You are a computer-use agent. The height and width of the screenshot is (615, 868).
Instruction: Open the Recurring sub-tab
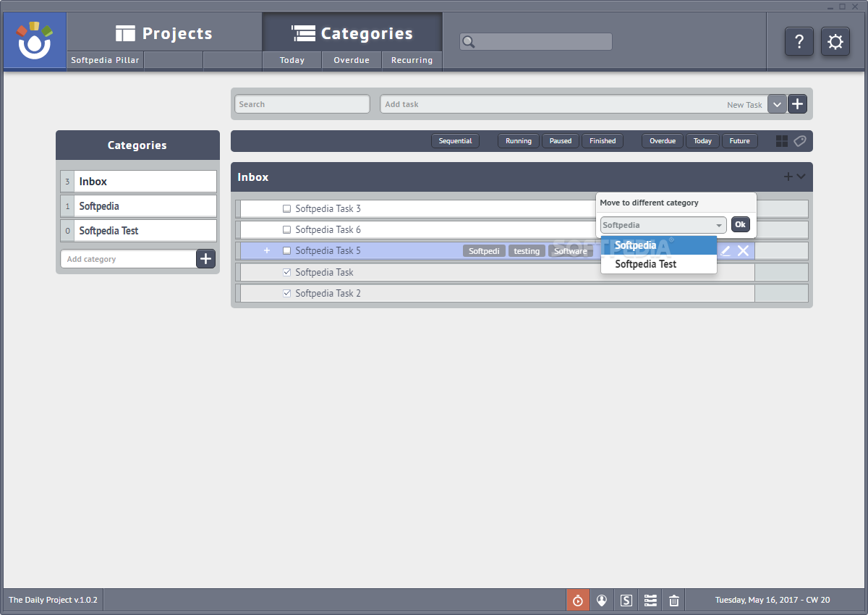click(412, 61)
